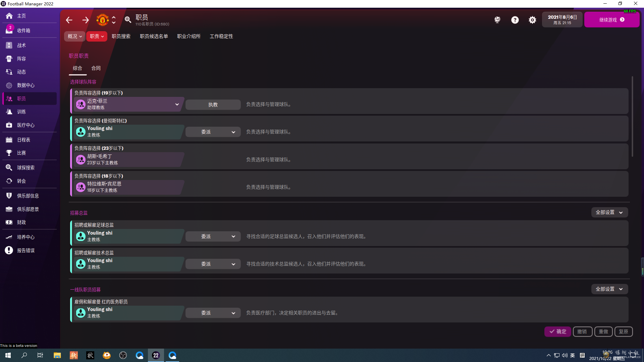Open 委派 dropdown for 曼彻斯特红 squad selection
This screenshot has width=644, height=362.
[213, 132]
